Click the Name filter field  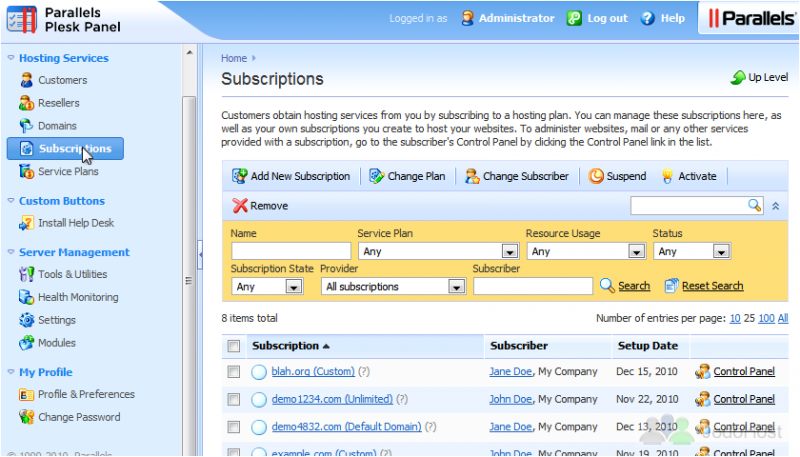point(291,251)
